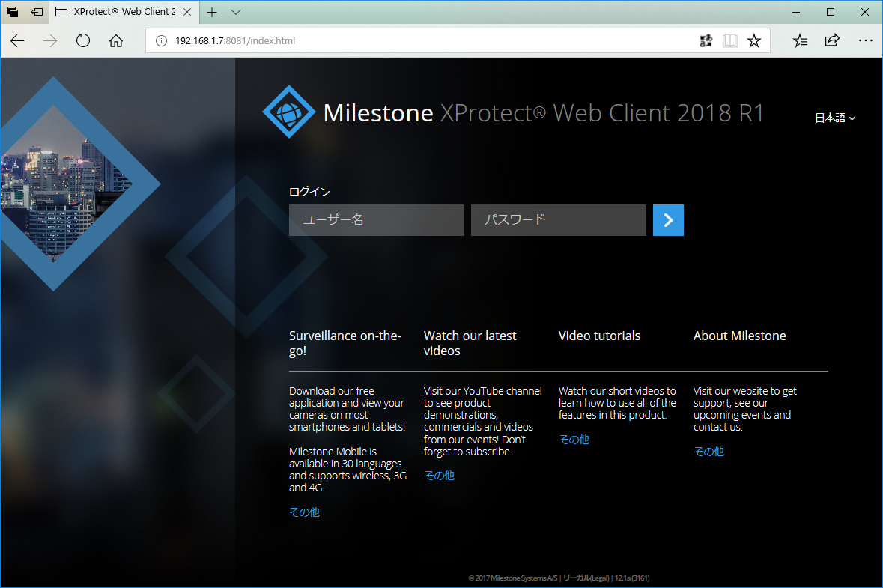Open the tabs you've set aside icon
Image resolution: width=883 pixels, height=588 pixels.
tap(13, 12)
